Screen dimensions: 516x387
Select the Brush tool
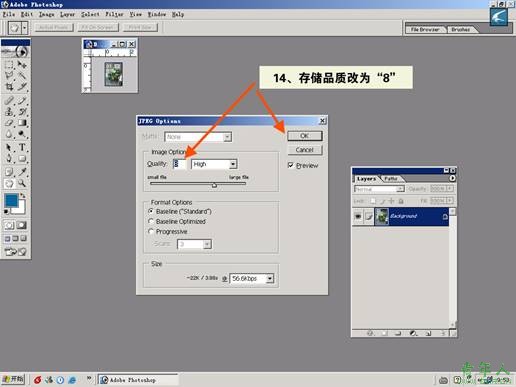[22, 100]
